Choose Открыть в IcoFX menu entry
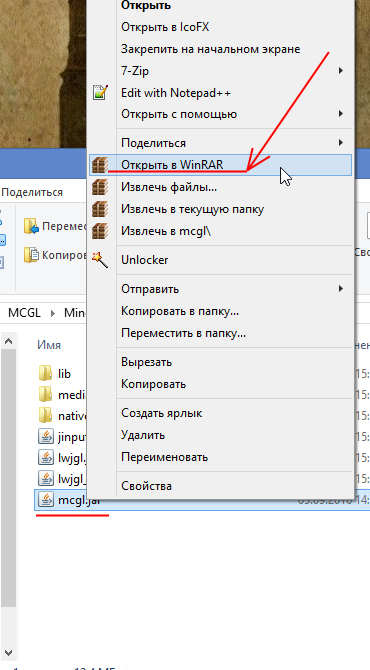 (x=165, y=27)
